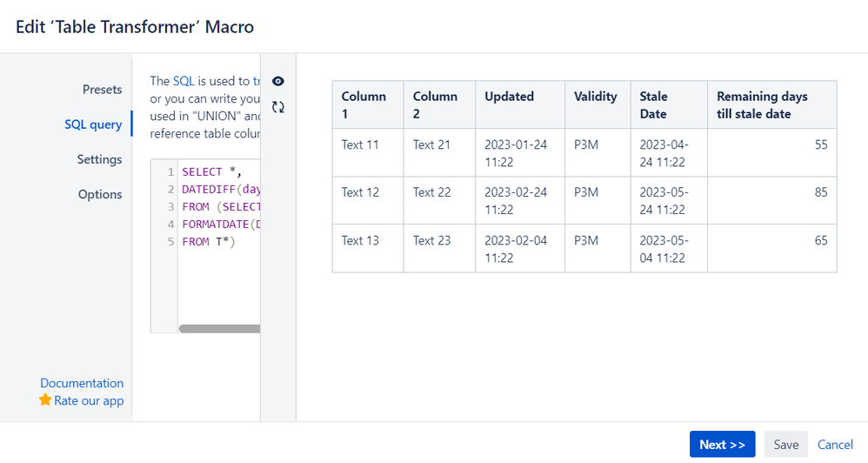Viewport: 868px width, 463px height.
Task: Cancel the macro editing dialog
Action: tap(835, 445)
